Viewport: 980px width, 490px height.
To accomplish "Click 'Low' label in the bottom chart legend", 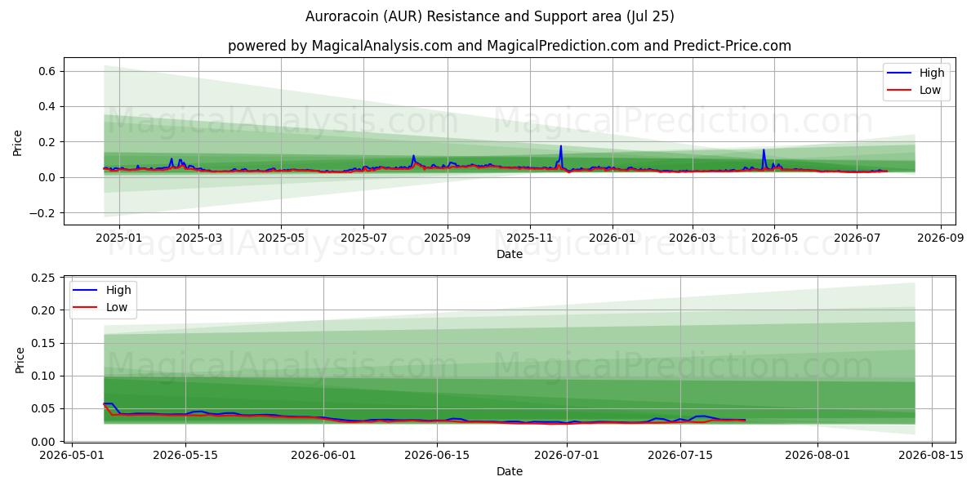I will click(117, 309).
